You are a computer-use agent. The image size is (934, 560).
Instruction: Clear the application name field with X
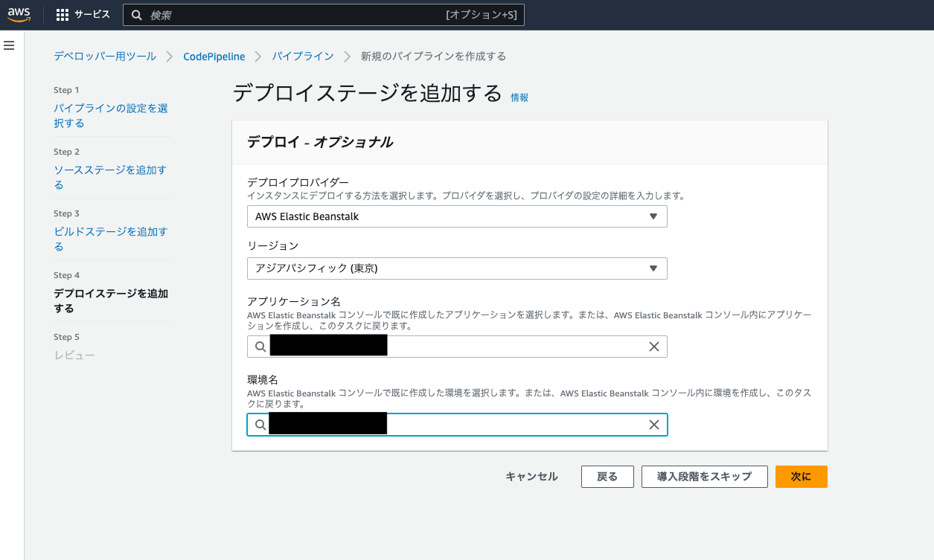[654, 347]
